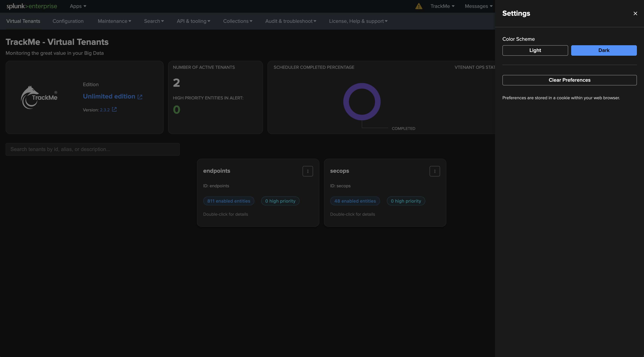Click the tenant search input field
Screen dimensions: 644x357
pos(92,149)
